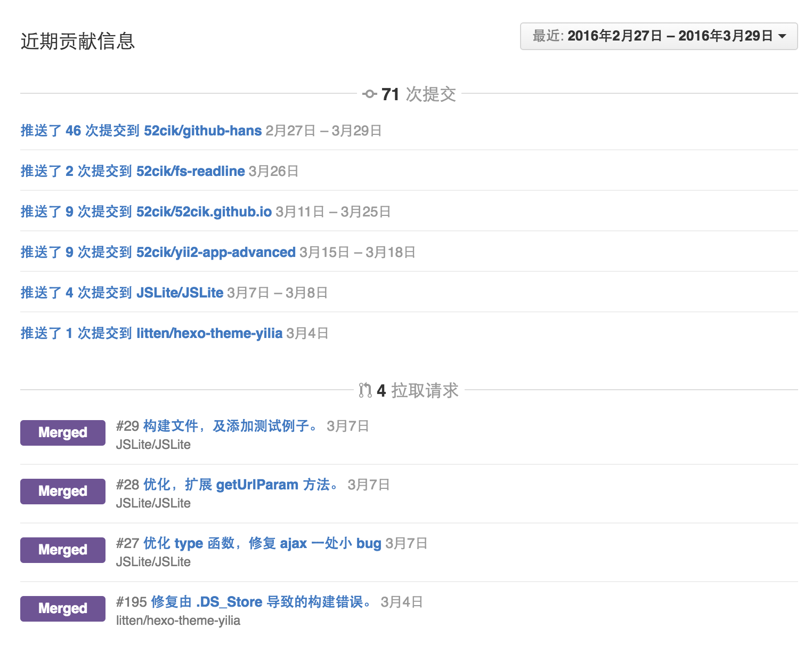Click the Merged badge next to pull request #29
Image resolution: width=812 pixels, height=660 pixels.
62,432
